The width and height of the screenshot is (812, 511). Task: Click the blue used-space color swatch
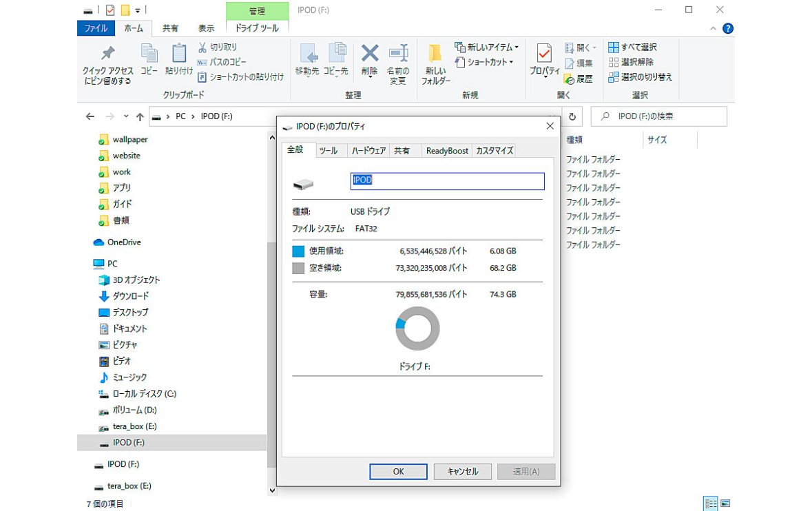click(x=298, y=251)
